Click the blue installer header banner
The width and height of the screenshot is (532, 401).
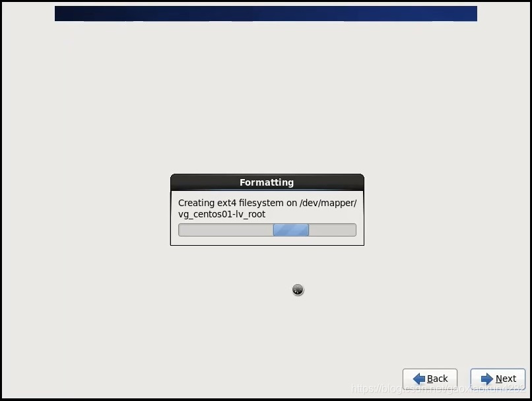point(265,14)
